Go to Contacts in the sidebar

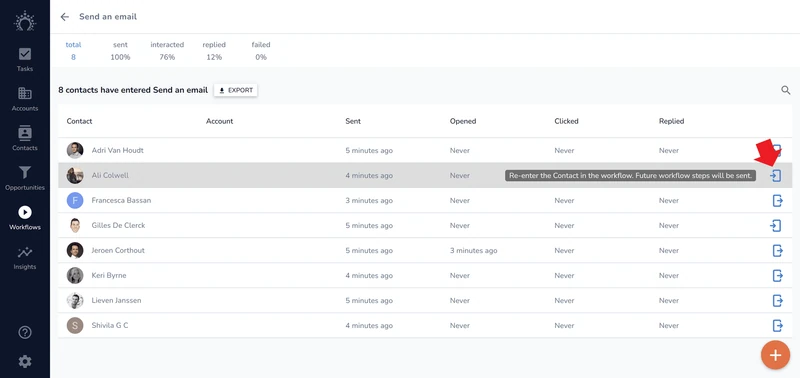click(24, 139)
